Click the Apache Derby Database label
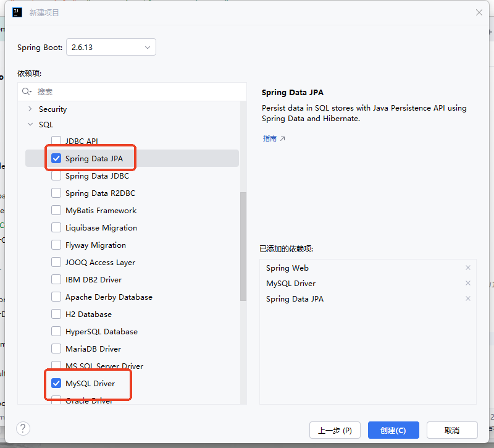Viewport: 494px width, 448px height. [x=109, y=297]
